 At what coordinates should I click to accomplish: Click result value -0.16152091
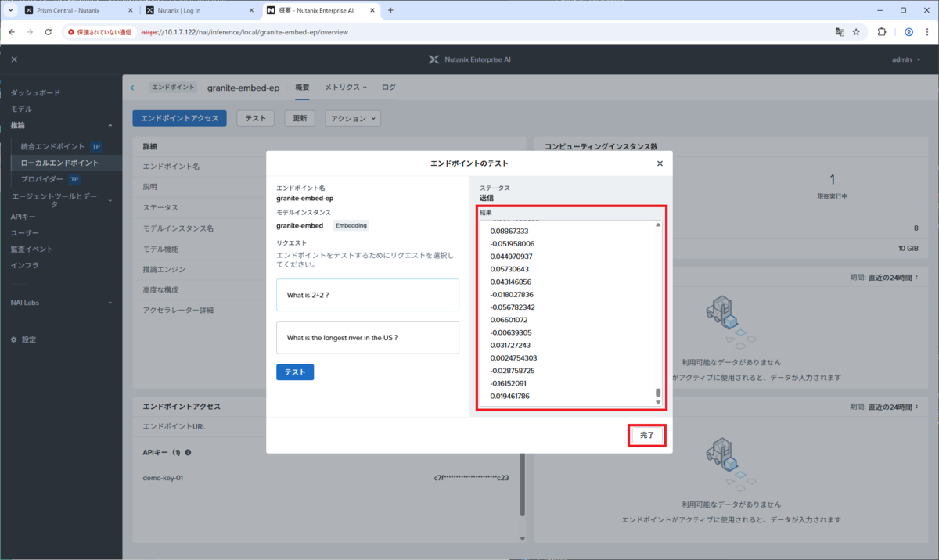pyautogui.click(x=508, y=383)
